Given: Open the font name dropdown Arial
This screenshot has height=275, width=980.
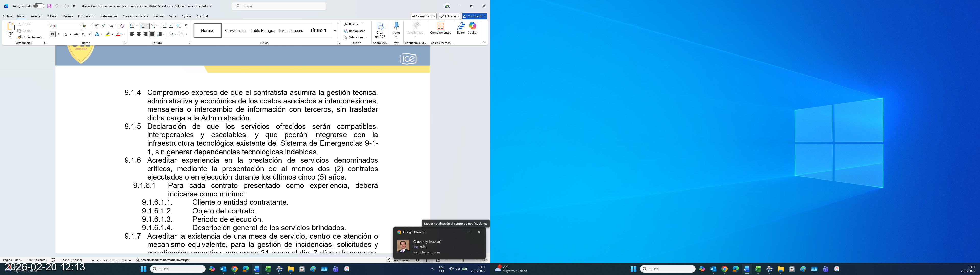Looking at the screenshot, I should click(80, 26).
